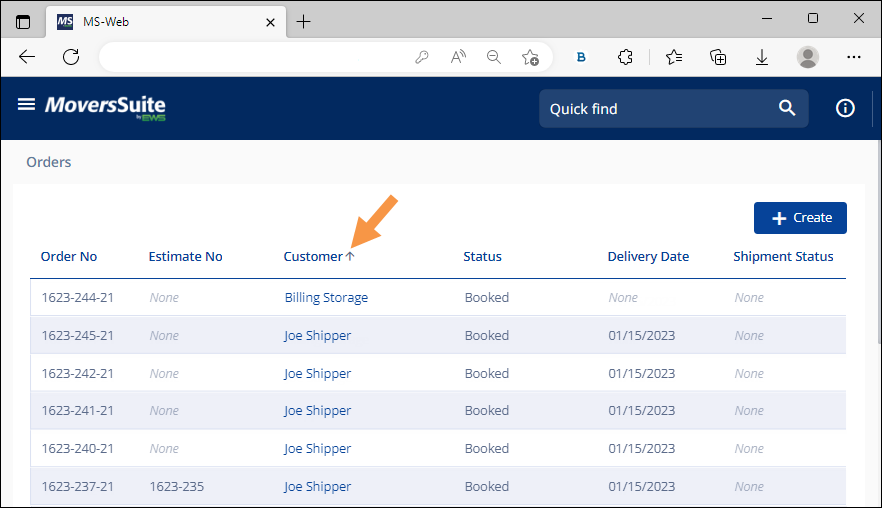Select order number 1623-240-21
The image size is (882, 508).
tap(78, 448)
